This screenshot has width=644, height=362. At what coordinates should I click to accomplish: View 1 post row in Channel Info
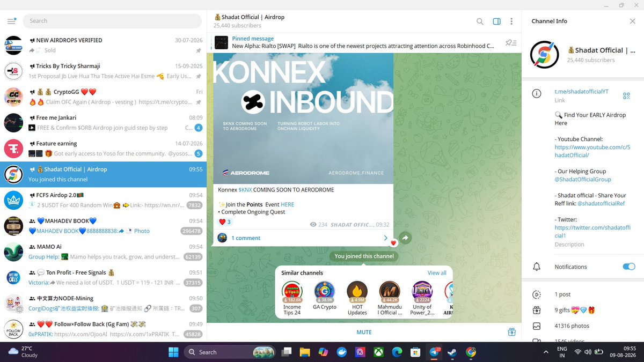[x=583, y=294]
